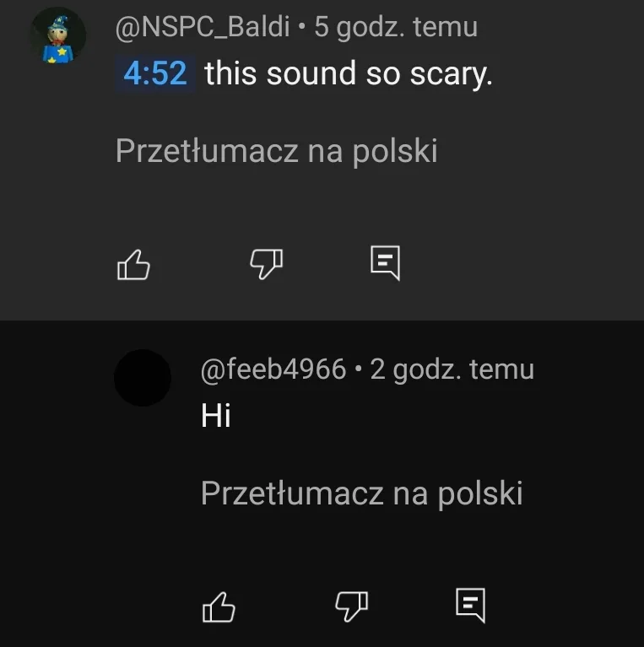The image size is (644, 647).
Task: Open the black avatar of feeb4966
Action: (143, 378)
